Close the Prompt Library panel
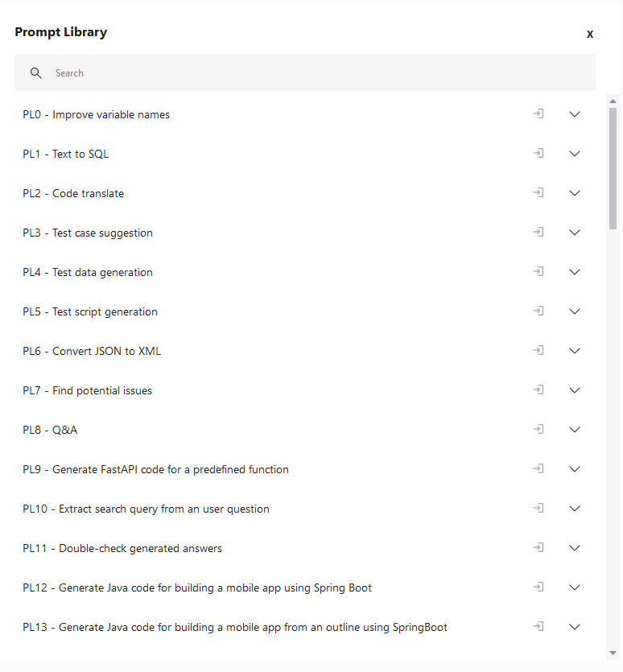The height and width of the screenshot is (672, 623). pyautogui.click(x=590, y=35)
